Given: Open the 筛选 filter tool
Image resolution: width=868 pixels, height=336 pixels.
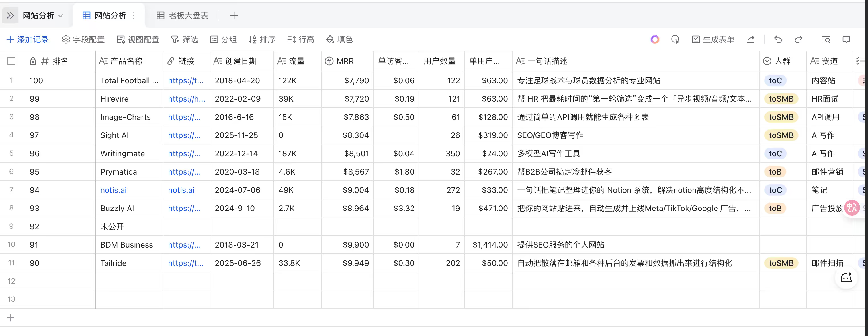Looking at the screenshot, I should tap(184, 39).
